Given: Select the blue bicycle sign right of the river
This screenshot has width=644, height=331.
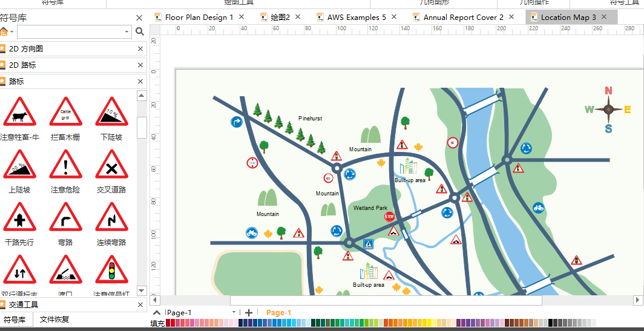Looking at the screenshot, I should [539, 208].
